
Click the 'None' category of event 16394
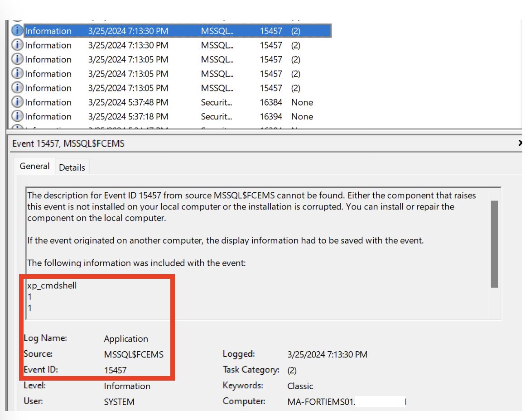pyautogui.click(x=302, y=116)
